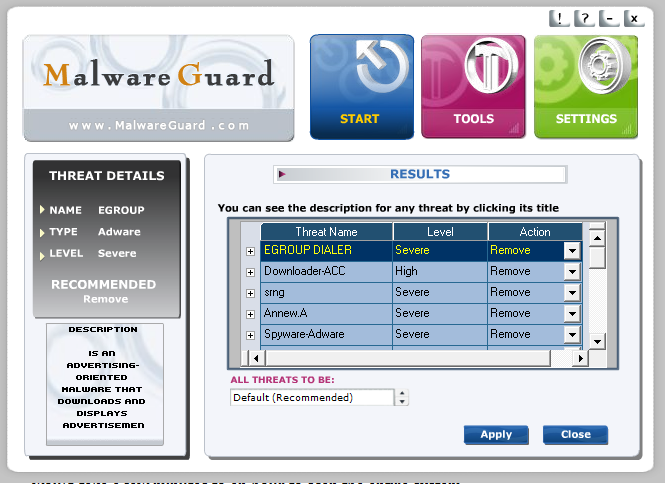Click the vertical scrollbar thumb in results
Viewport: 665px width, 484px height.
[597, 257]
